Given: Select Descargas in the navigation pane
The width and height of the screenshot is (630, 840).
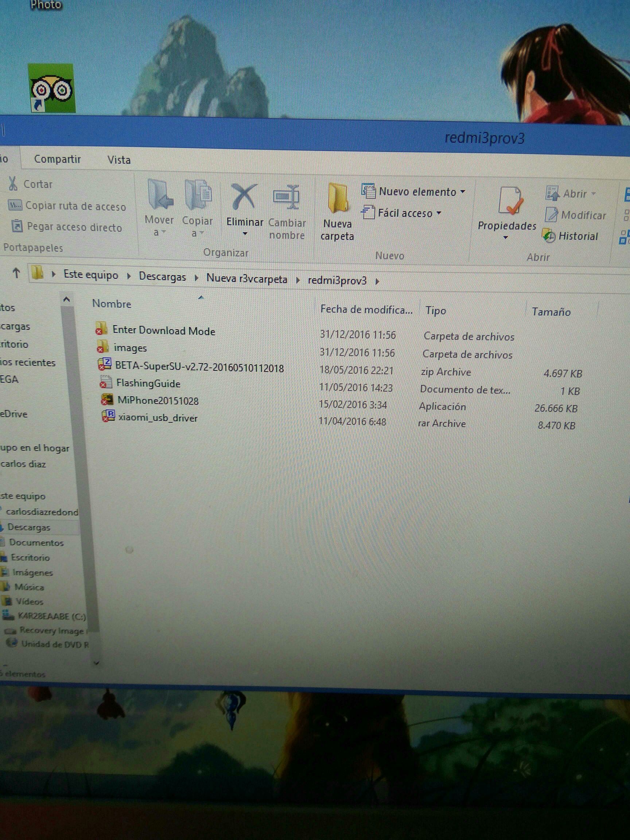Looking at the screenshot, I should tap(29, 527).
